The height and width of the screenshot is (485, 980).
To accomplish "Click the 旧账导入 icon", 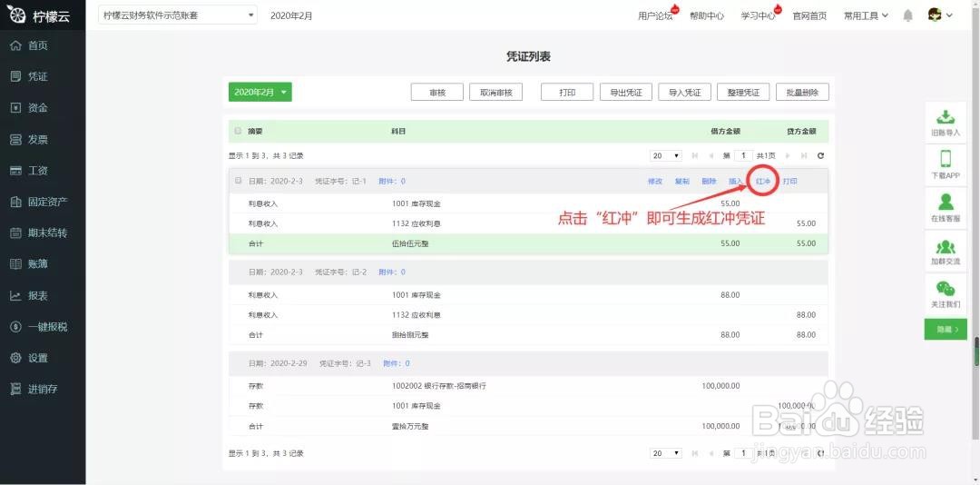I will click(x=946, y=117).
